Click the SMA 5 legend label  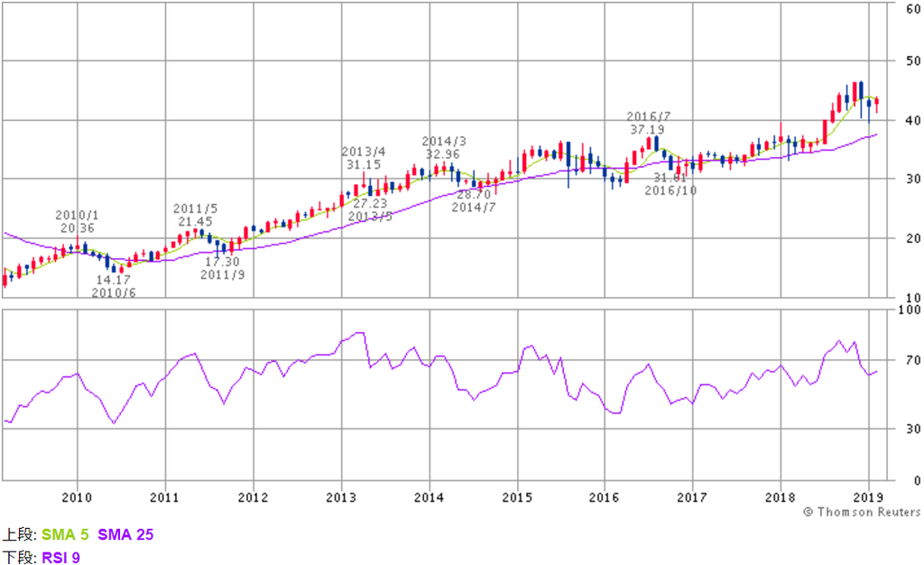click(65, 534)
